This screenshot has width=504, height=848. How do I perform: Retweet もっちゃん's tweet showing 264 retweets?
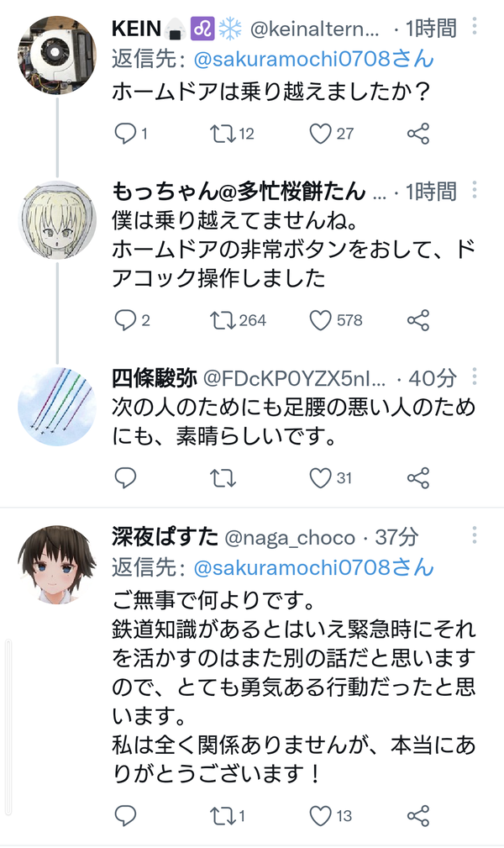223,321
